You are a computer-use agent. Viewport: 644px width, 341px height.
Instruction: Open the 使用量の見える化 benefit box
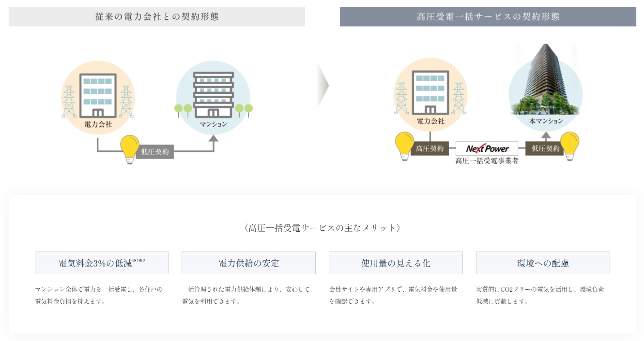point(396,263)
